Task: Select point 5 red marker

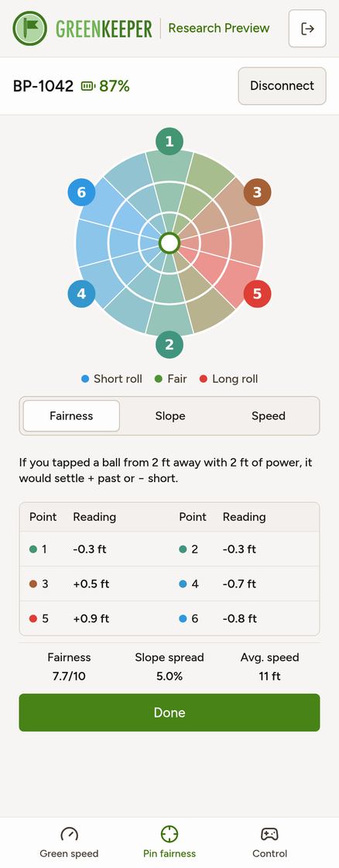Action: pos(257,294)
